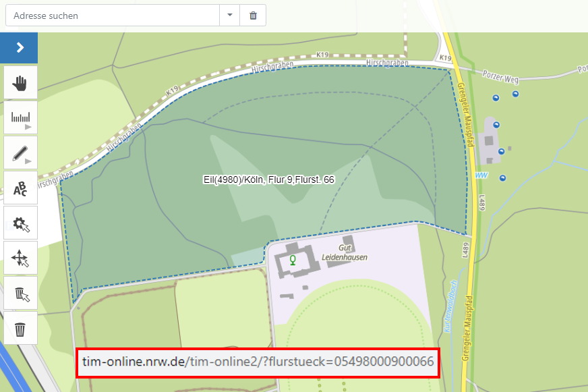Expand the sidebar with the blue chevron
Screen dimensions: 588x392
click(x=19, y=48)
